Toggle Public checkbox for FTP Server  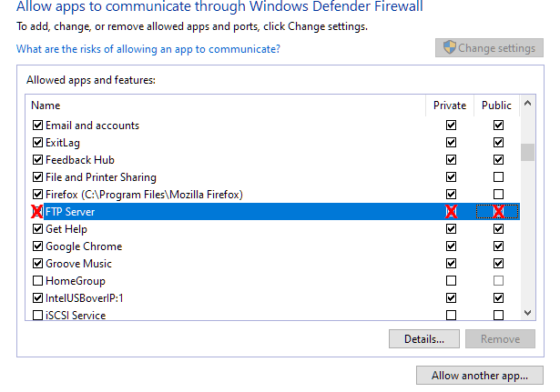pyautogui.click(x=498, y=212)
